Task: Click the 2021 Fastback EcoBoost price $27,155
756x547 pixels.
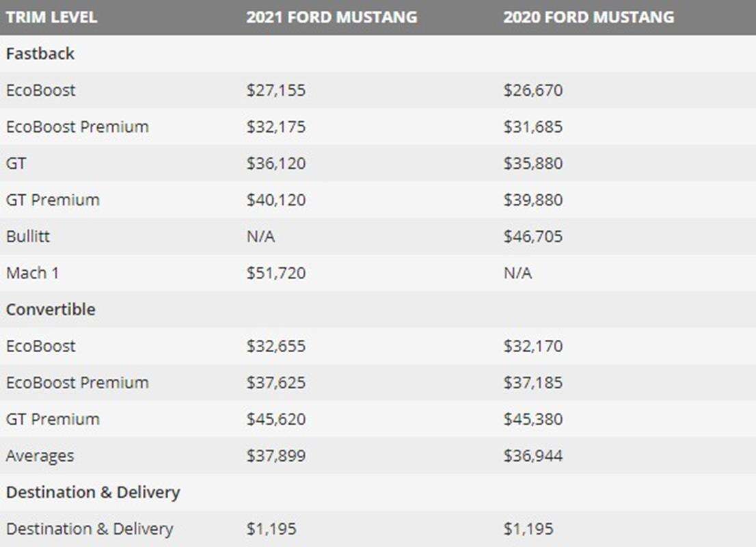Action: [276, 90]
